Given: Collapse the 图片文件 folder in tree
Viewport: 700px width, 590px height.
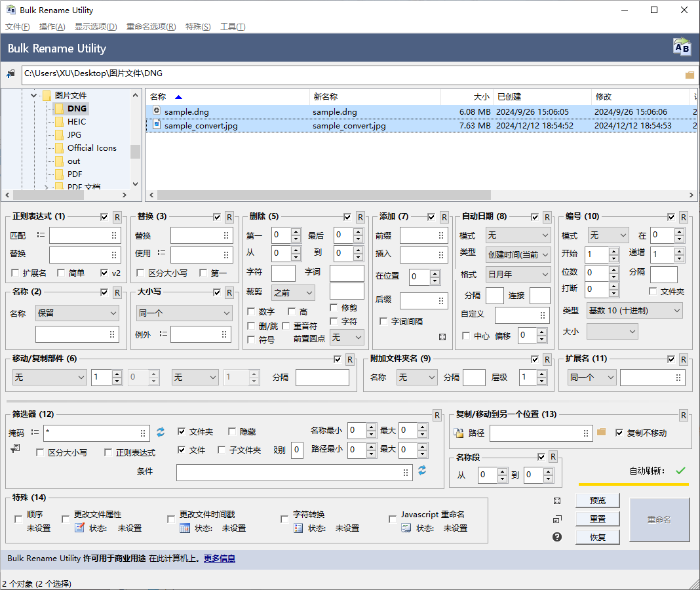Looking at the screenshot, I should (x=33, y=95).
